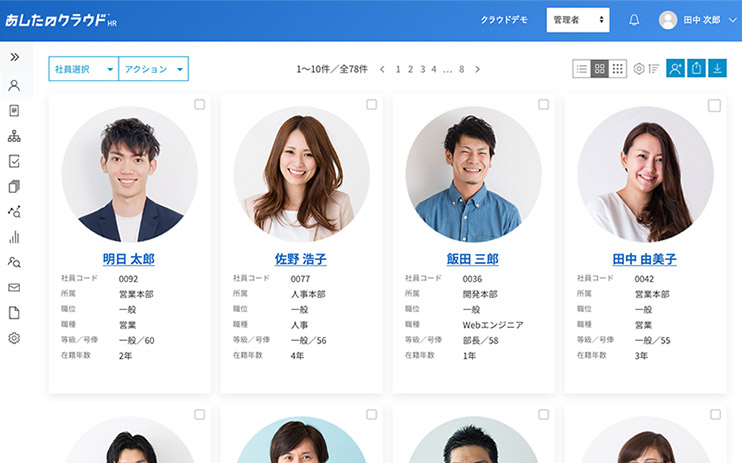Click Webエンジニア job type value
The height and width of the screenshot is (463, 742).
(493, 325)
